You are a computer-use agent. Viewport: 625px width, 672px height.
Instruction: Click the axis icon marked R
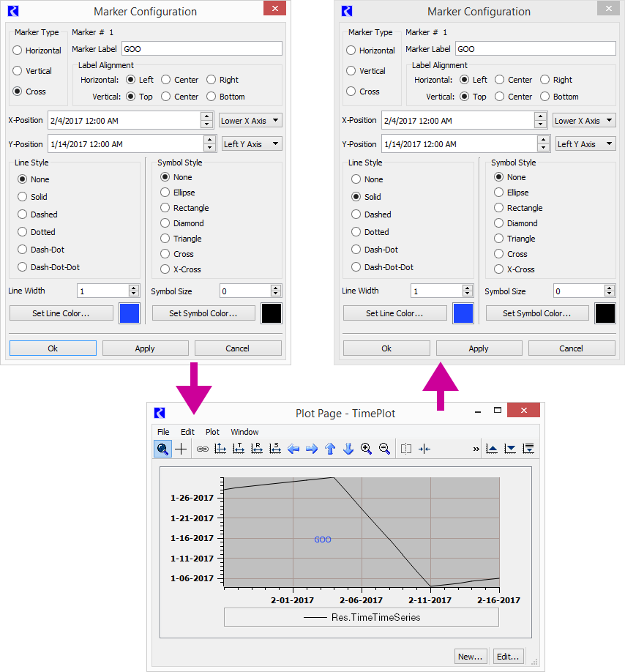pos(257,449)
